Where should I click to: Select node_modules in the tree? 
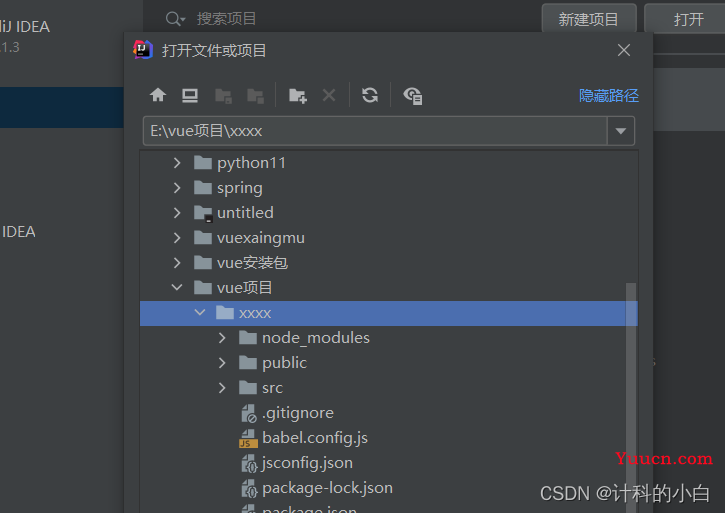click(x=316, y=338)
